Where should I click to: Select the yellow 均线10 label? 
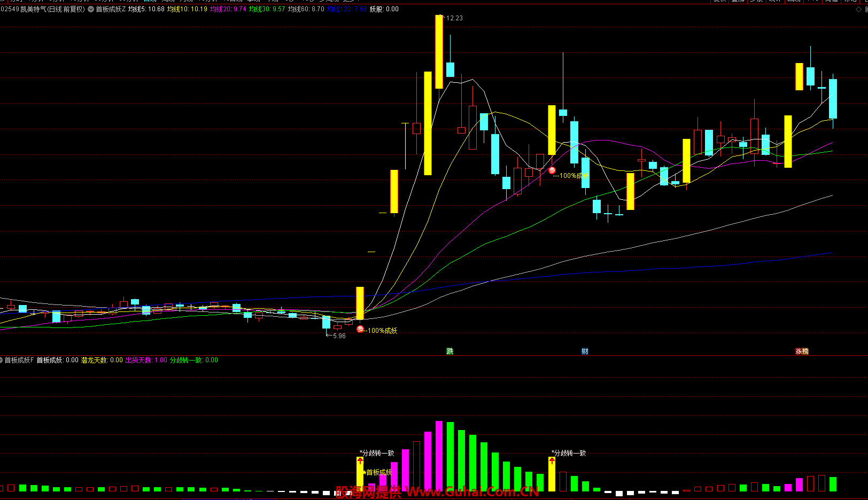[187, 9]
